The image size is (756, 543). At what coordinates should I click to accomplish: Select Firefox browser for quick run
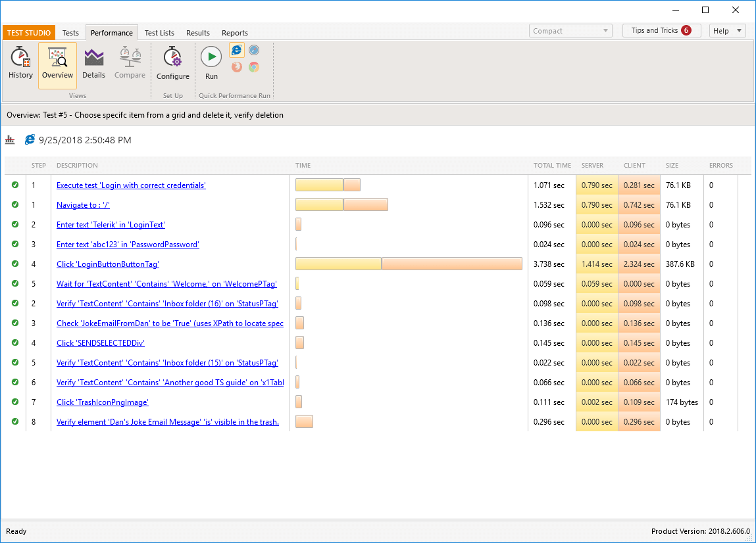pyautogui.click(x=236, y=67)
